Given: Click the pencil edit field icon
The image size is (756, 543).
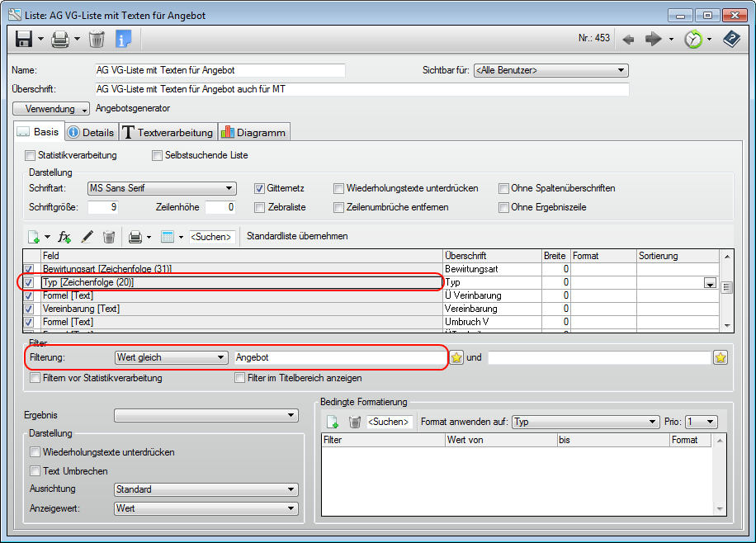Looking at the screenshot, I should click(87, 237).
